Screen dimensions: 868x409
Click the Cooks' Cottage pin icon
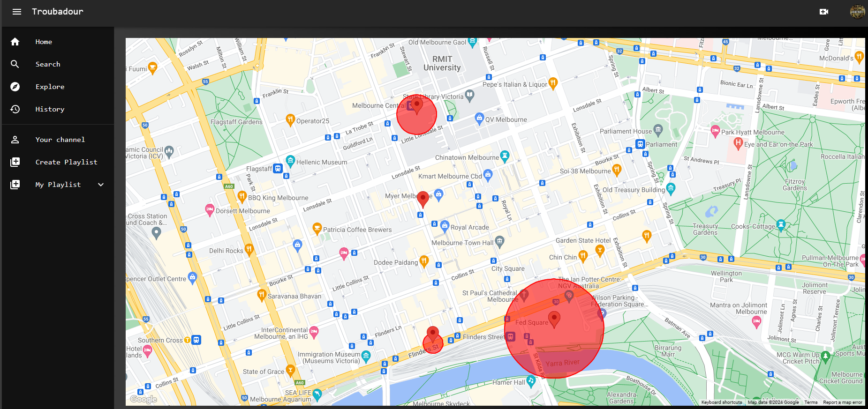click(781, 225)
